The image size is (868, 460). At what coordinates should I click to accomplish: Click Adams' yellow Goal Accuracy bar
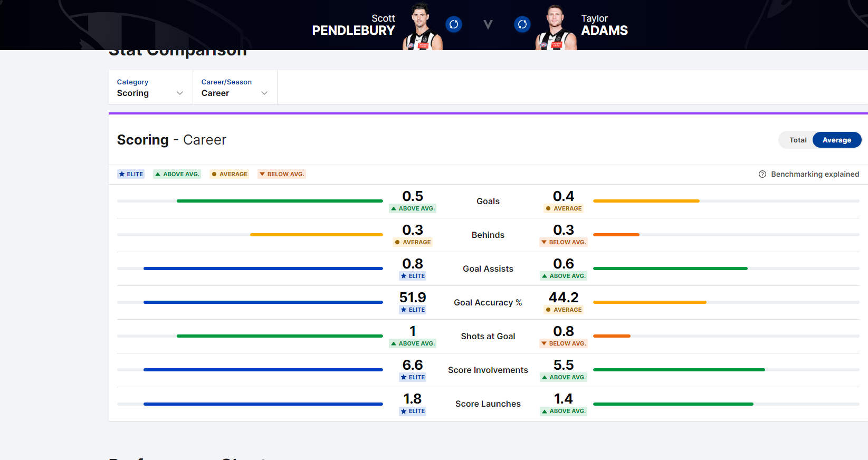click(650, 302)
